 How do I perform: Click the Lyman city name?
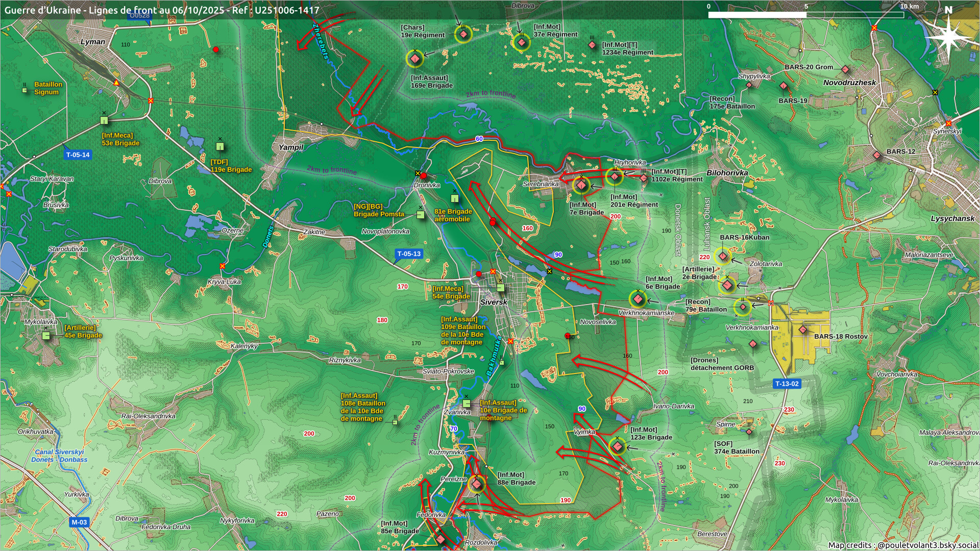[x=93, y=42]
